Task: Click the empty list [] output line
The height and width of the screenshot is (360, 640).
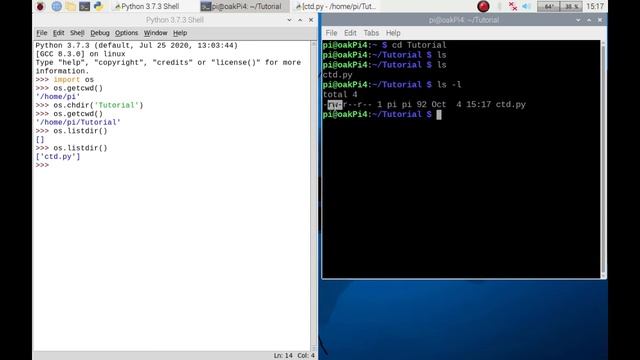Action: 40,140
